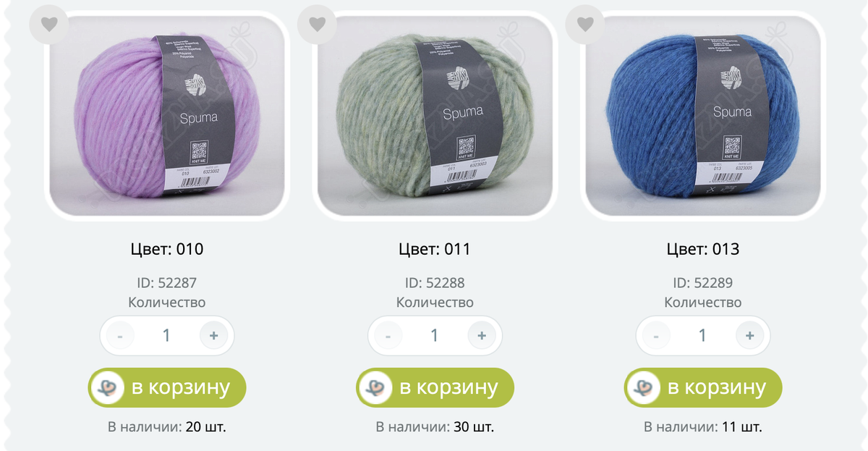Click the heart-yarn icon on color 013 cart button
Screen dimensions: 868x451
644,388
